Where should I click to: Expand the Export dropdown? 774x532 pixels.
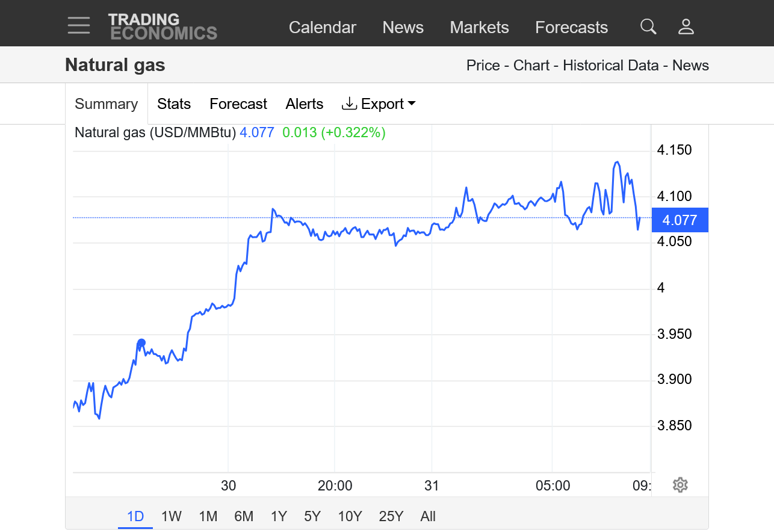[379, 104]
